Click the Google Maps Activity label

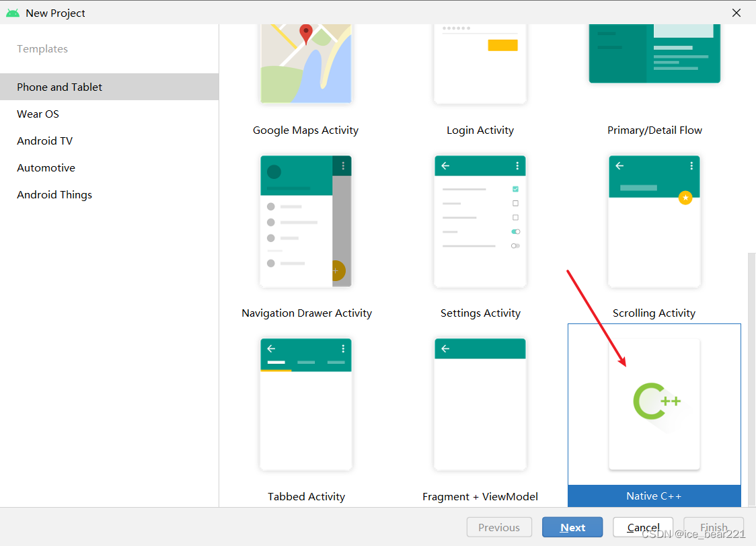pos(305,130)
